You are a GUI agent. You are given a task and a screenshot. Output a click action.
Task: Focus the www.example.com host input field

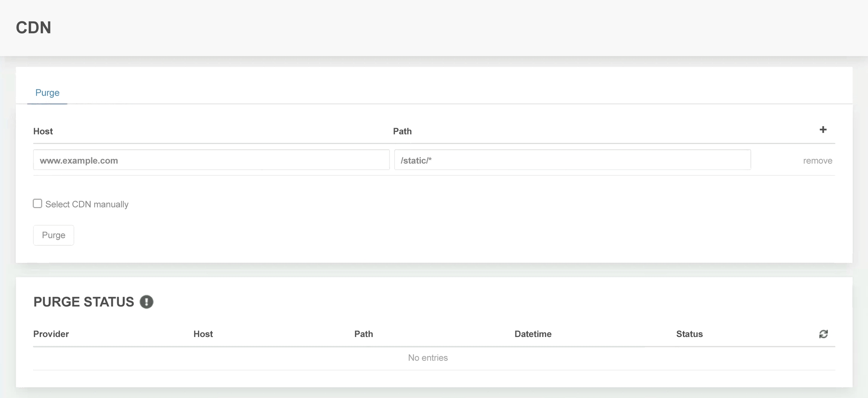click(211, 160)
